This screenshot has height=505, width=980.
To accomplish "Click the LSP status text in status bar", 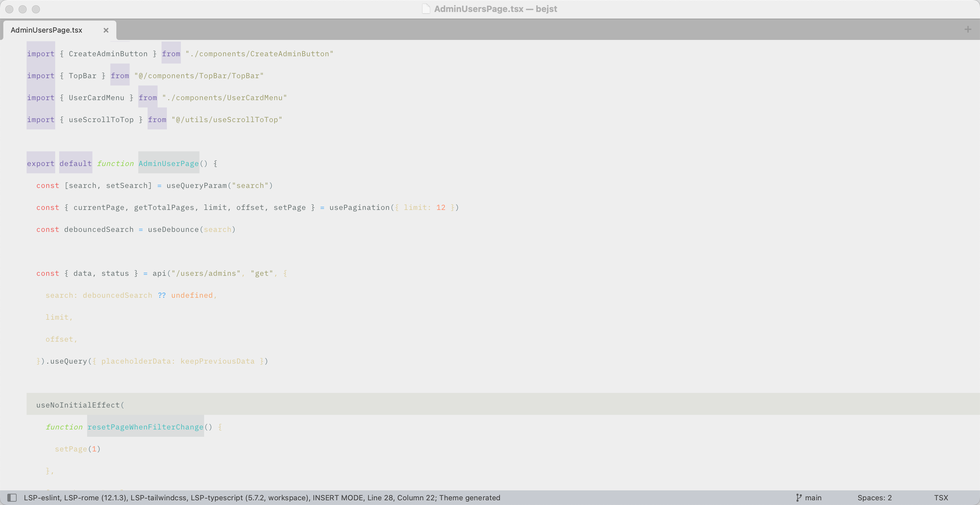I will [262, 498].
